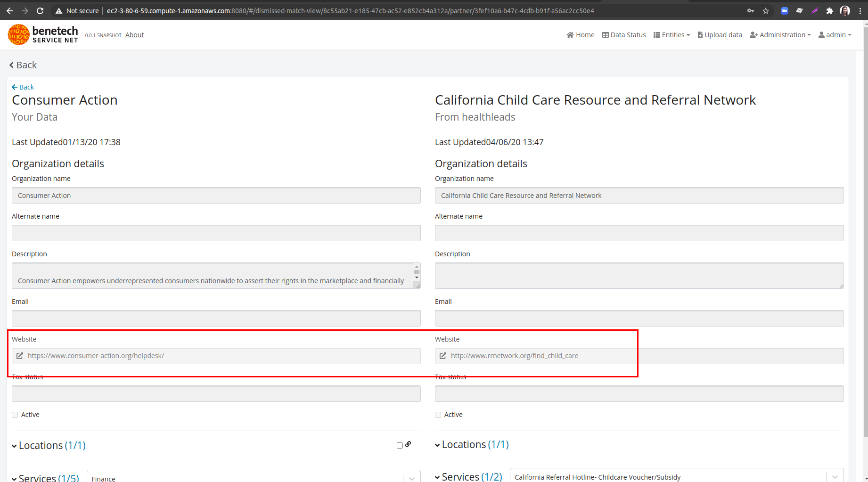The height and width of the screenshot is (482, 868).
Task: Click the Data Status grid icon
Action: [x=605, y=34]
